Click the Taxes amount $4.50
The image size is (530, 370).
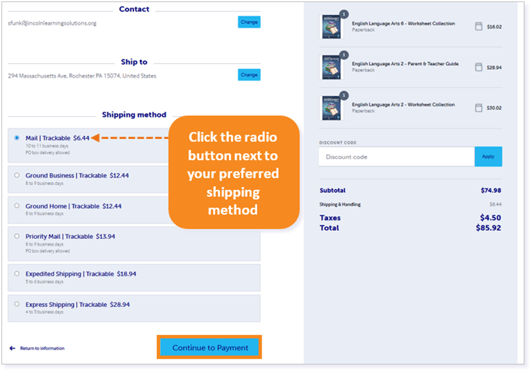[x=490, y=218]
